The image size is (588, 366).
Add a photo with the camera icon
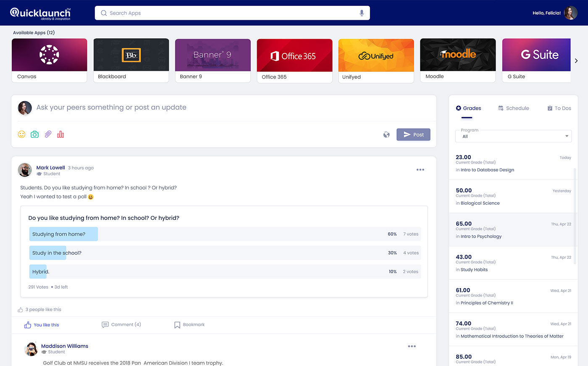click(35, 134)
